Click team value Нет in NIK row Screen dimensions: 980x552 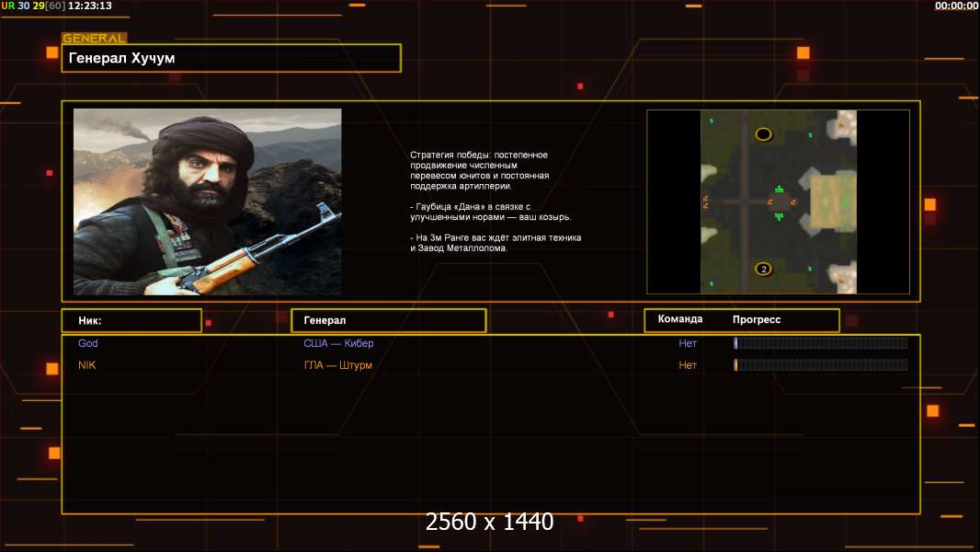point(688,365)
